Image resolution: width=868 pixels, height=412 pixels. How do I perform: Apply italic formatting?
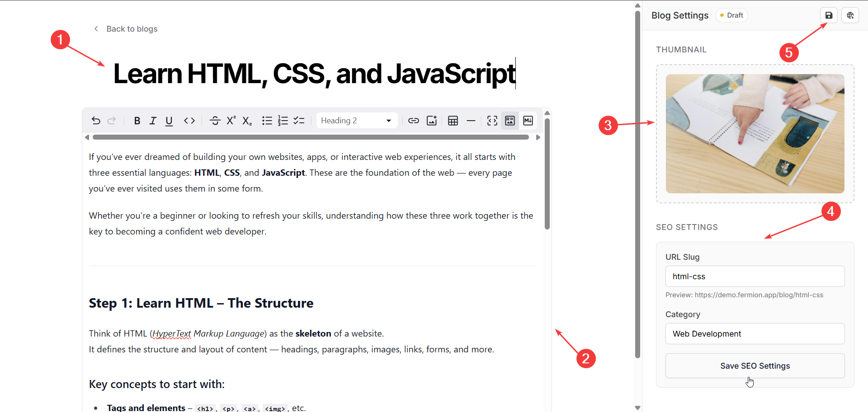pyautogui.click(x=153, y=121)
